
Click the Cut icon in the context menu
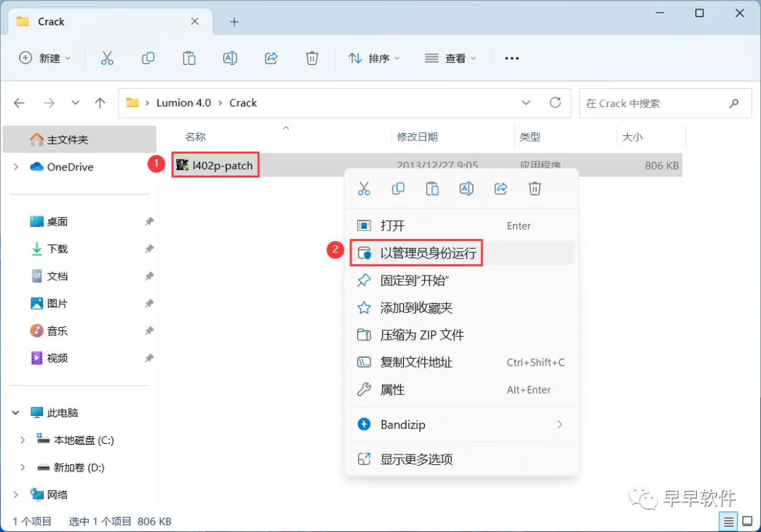[x=364, y=188]
